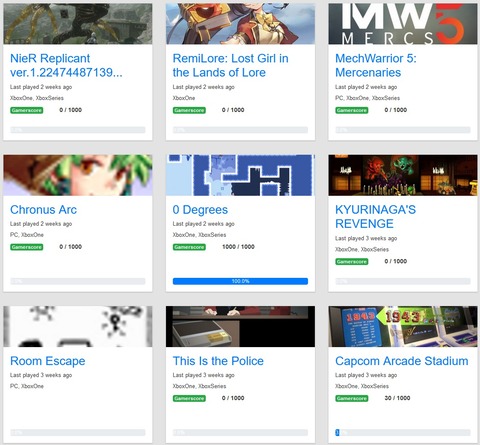Click the progress bar on MechWarrior 5 card
The height and width of the screenshot is (445, 480).
(403, 130)
